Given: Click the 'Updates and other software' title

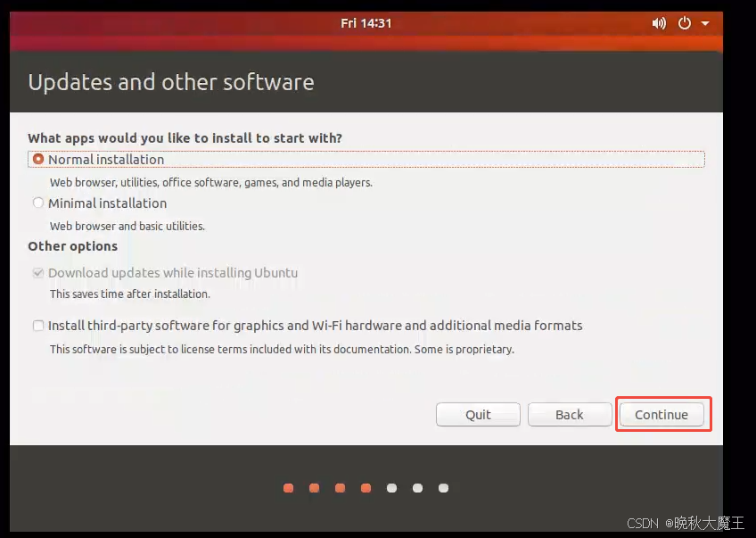Looking at the screenshot, I should [x=171, y=82].
